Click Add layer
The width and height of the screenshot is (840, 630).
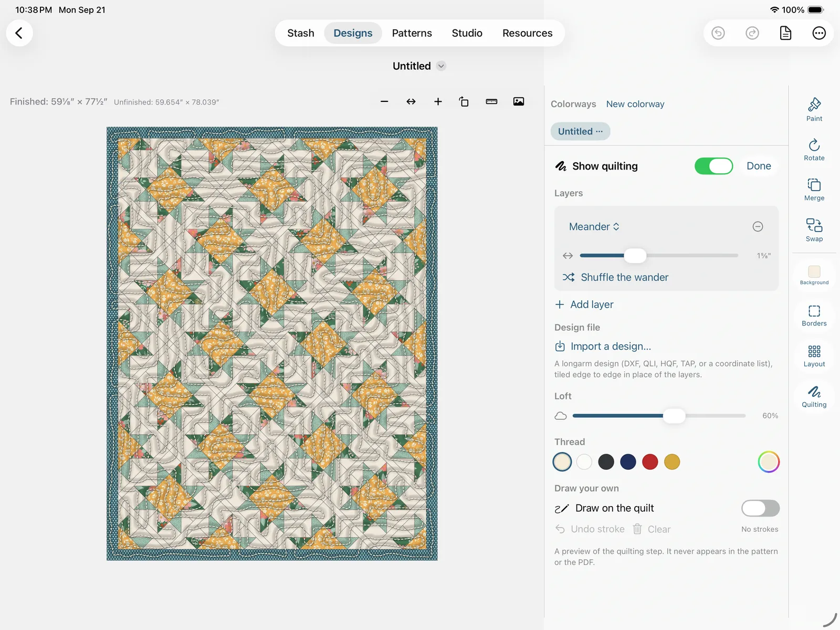click(584, 304)
